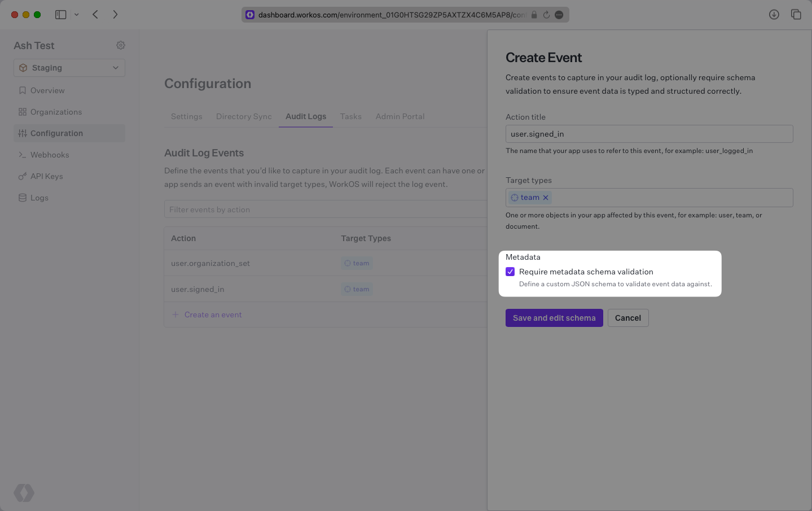The height and width of the screenshot is (511, 812).
Task: Enable Require metadata schema validation
Action: click(x=510, y=272)
